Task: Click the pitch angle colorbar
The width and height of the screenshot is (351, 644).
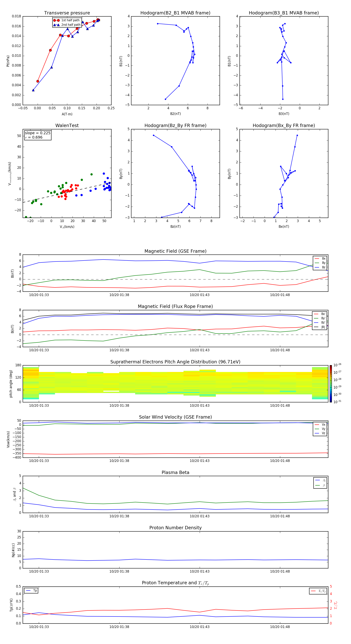Action: pos(331,384)
